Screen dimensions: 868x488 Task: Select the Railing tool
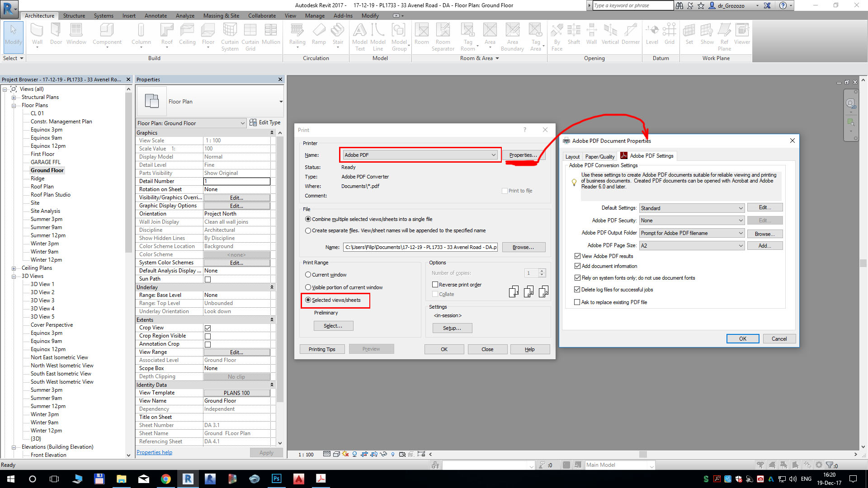pos(297,34)
